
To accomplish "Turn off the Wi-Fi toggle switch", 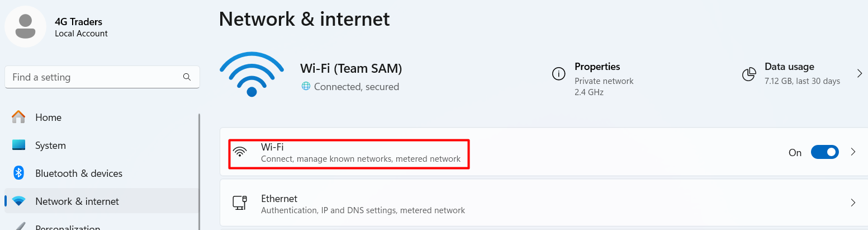I will tap(824, 152).
